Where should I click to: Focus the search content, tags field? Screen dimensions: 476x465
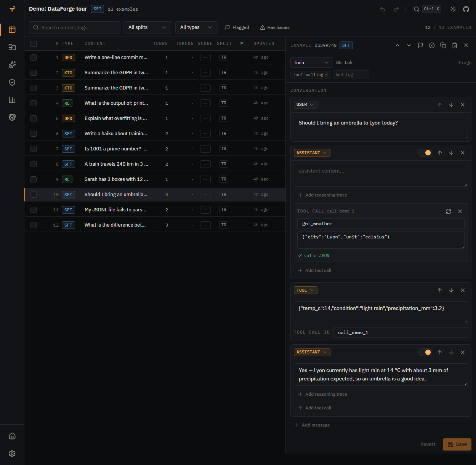pos(75,27)
